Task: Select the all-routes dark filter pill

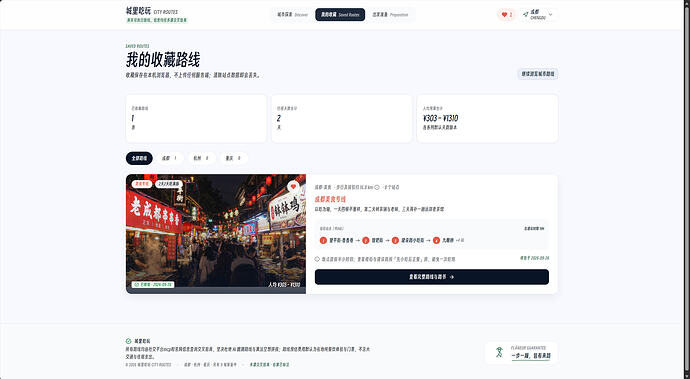Action: pos(139,158)
